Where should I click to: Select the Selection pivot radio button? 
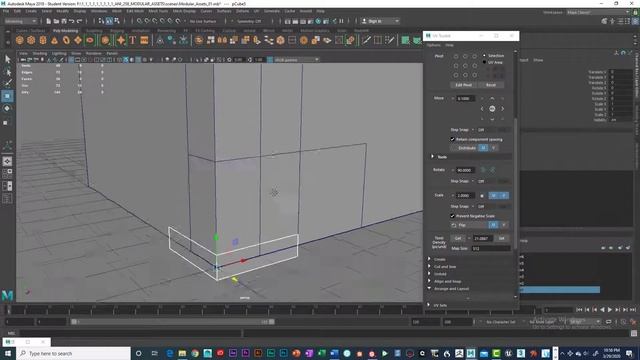point(484,56)
